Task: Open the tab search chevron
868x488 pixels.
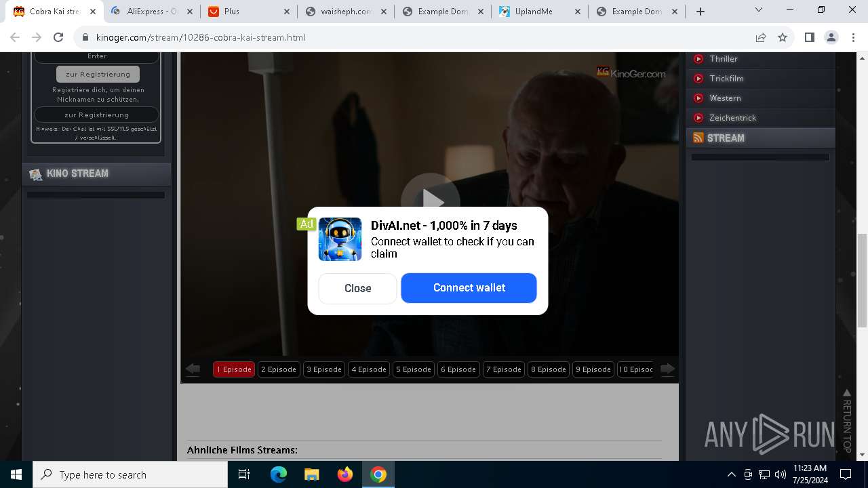Action: coord(759,10)
